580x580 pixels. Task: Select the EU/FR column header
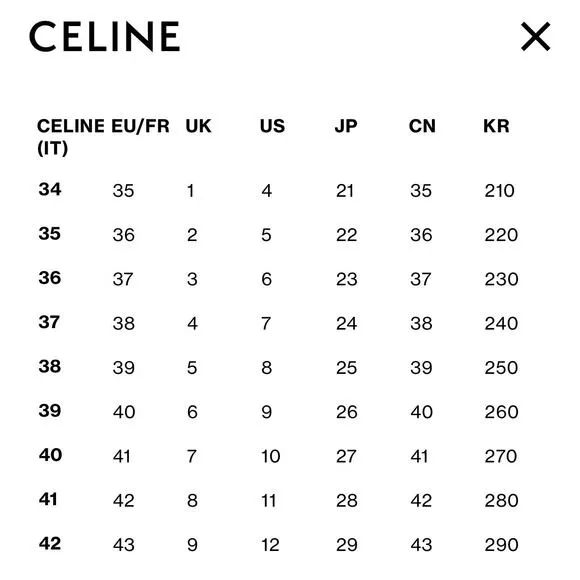(141, 126)
